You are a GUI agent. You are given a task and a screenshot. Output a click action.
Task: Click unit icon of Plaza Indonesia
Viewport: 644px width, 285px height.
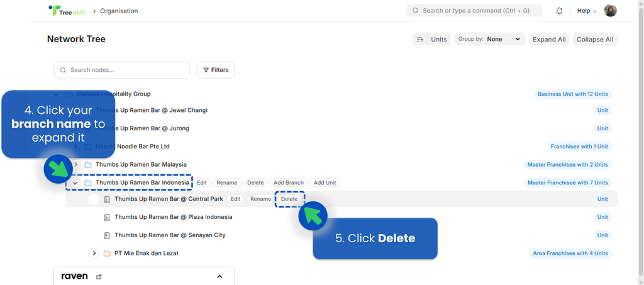pyautogui.click(x=107, y=217)
